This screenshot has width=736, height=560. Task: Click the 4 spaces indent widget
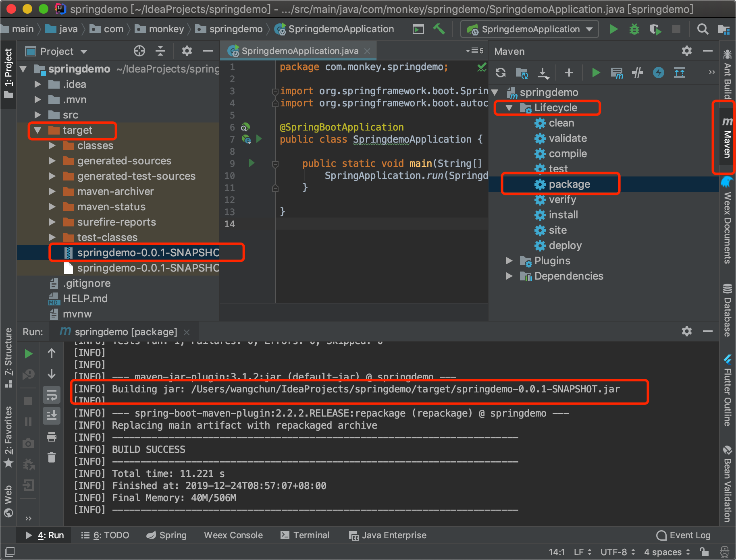[667, 552]
